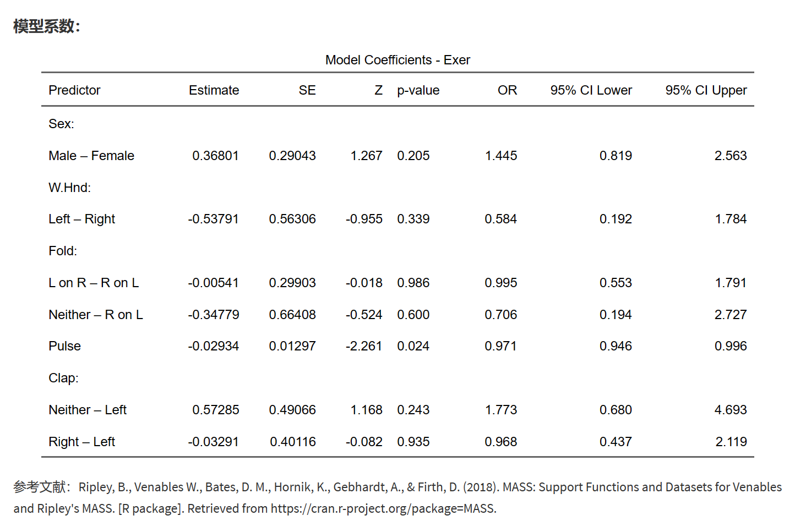The width and height of the screenshot is (795, 532).
Task: Select the L on R – R on L row
Action: 94,283
